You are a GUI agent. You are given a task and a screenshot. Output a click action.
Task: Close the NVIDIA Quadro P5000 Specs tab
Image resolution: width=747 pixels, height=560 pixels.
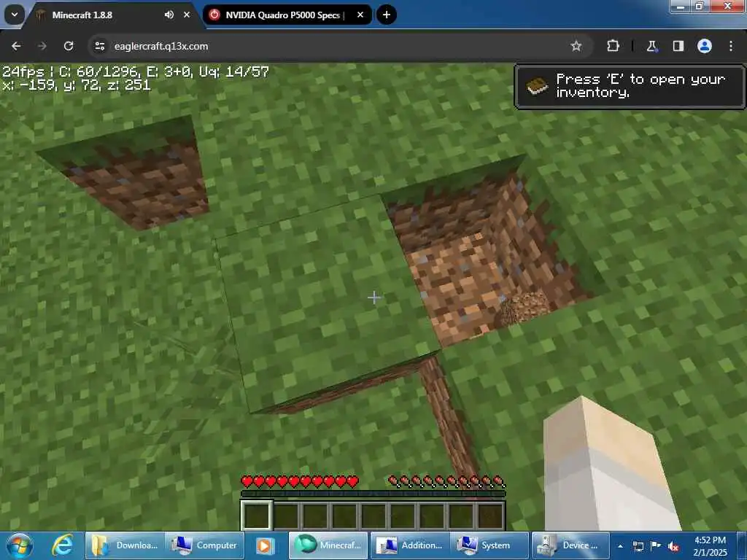(360, 15)
